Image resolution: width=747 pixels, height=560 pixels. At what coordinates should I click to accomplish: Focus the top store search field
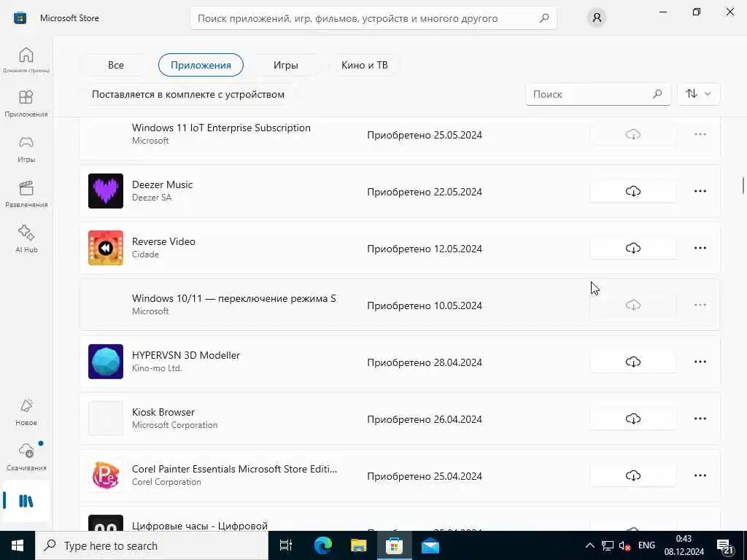click(373, 18)
